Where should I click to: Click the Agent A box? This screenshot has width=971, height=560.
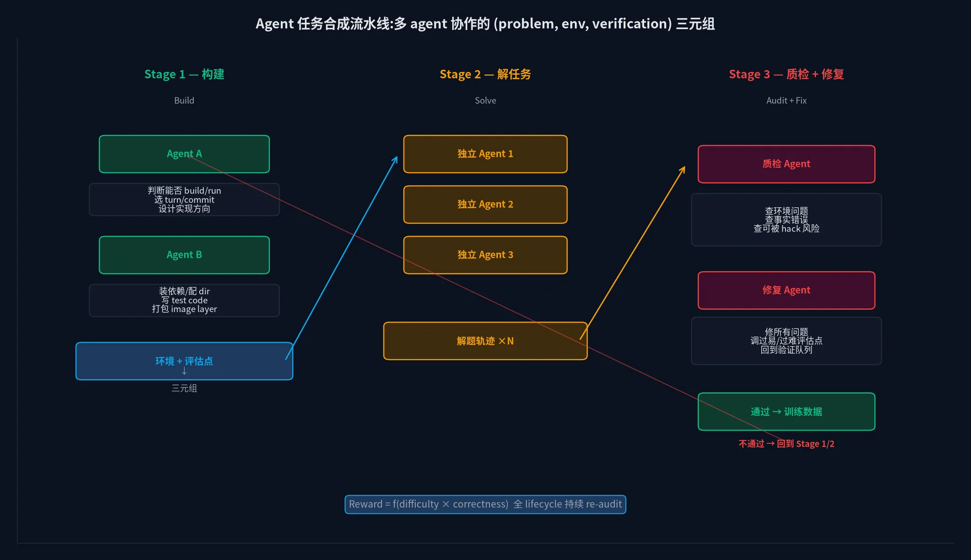pyautogui.click(x=184, y=154)
